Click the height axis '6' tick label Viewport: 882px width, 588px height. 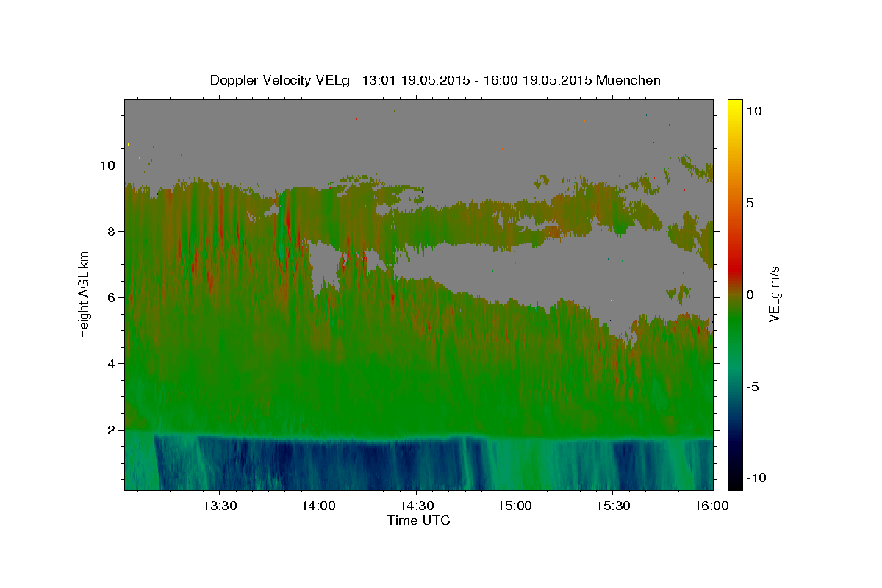(x=112, y=298)
